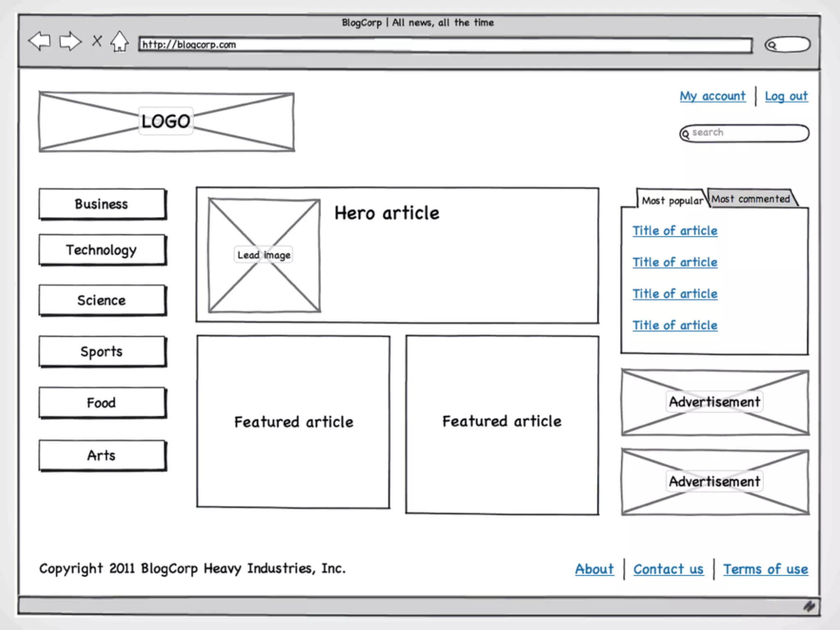The width and height of the screenshot is (840, 630).
Task: Go to the Sports section
Action: pos(102,352)
